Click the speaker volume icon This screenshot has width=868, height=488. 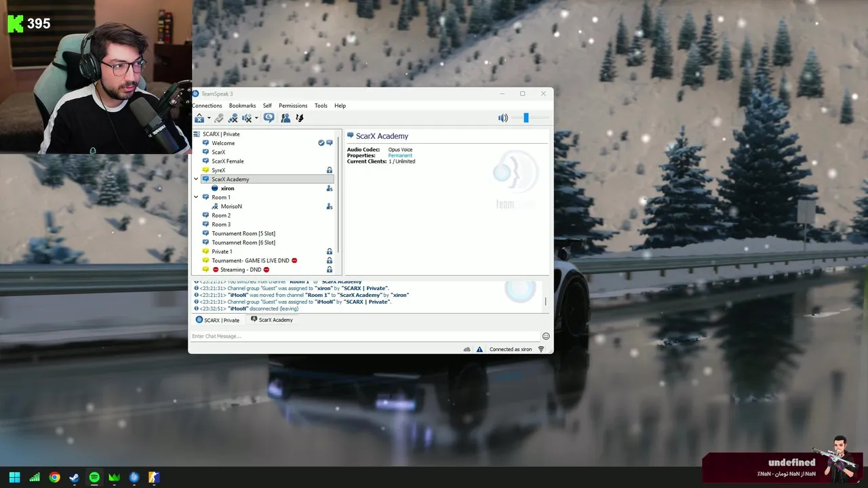[x=502, y=118]
